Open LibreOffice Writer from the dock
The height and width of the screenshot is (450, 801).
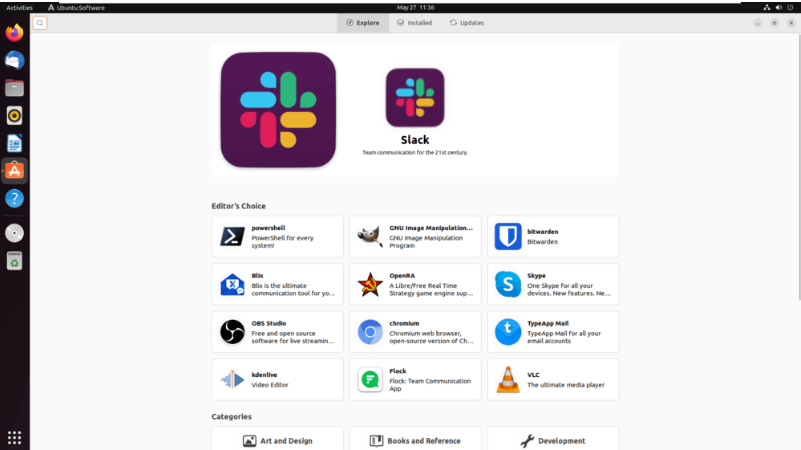pos(14,144)
